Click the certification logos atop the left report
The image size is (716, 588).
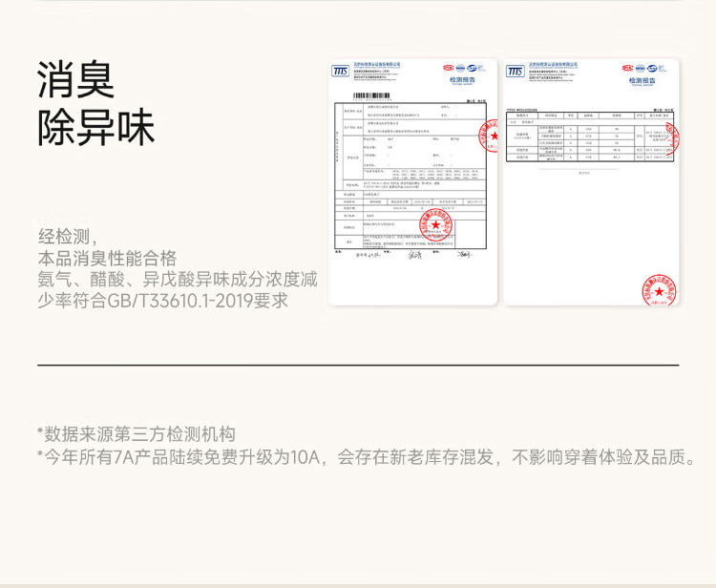pyautogui.click(x=463, y=69)
